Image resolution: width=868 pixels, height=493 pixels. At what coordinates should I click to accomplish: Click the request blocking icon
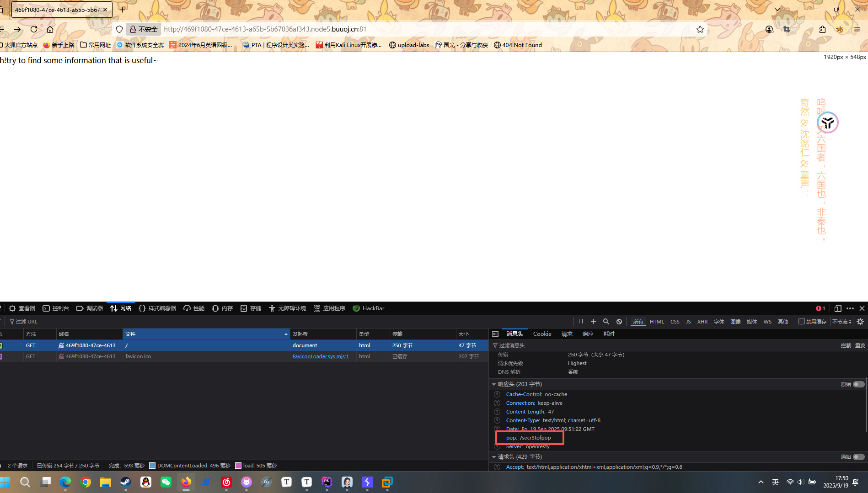(619, 322)
